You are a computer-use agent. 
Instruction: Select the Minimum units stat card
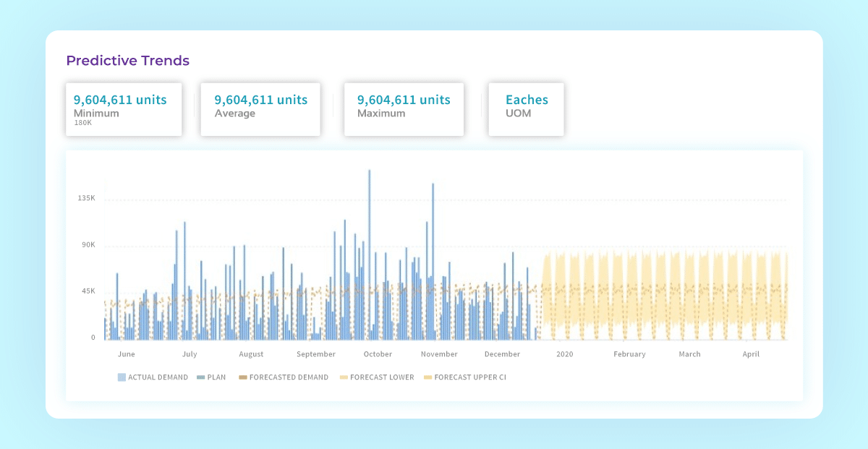click(x=124, y=109)
